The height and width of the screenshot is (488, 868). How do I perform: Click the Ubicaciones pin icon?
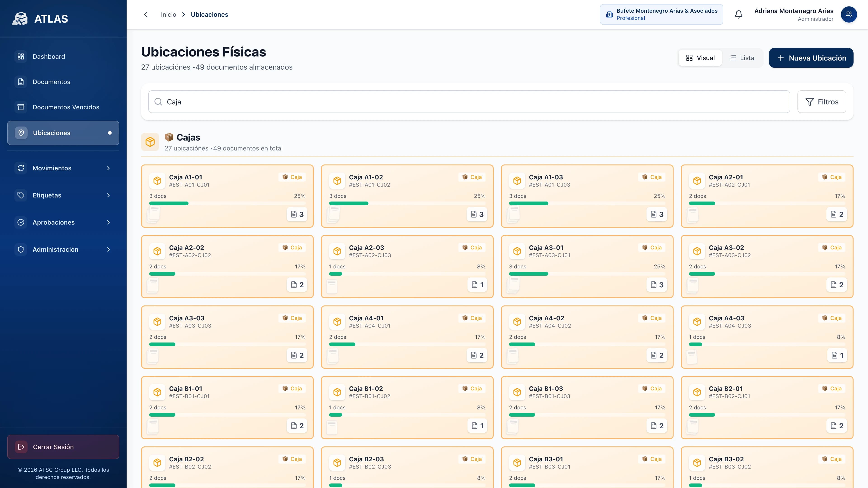(x=21, y=133)
